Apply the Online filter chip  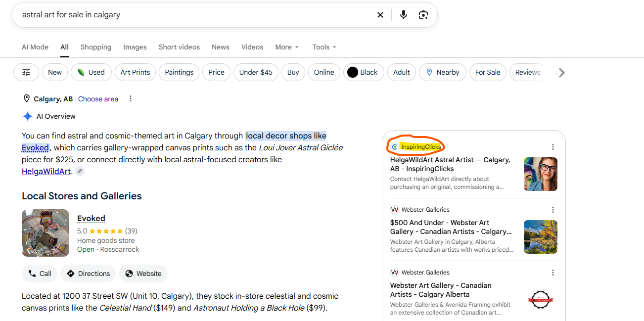click(x=324, y=72)
